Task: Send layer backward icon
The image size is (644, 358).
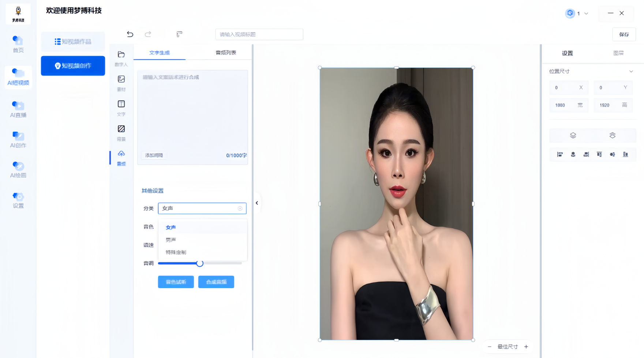Action: pos(613,135)
